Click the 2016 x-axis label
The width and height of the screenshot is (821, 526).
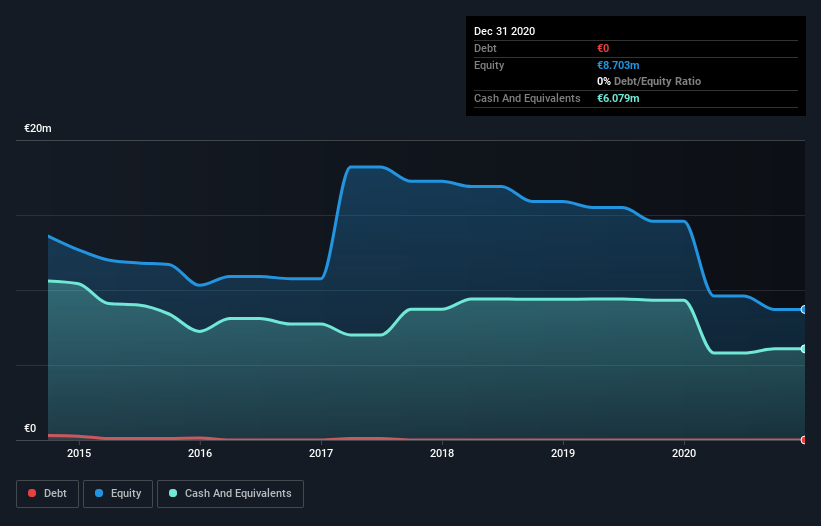point(200,453)
